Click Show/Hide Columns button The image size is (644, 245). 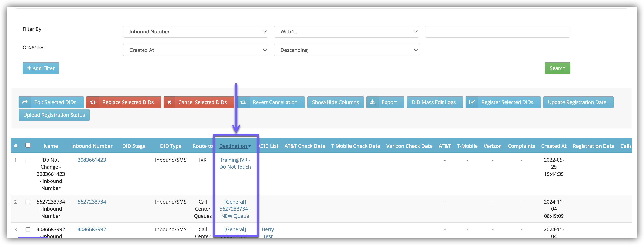point(335,102)
